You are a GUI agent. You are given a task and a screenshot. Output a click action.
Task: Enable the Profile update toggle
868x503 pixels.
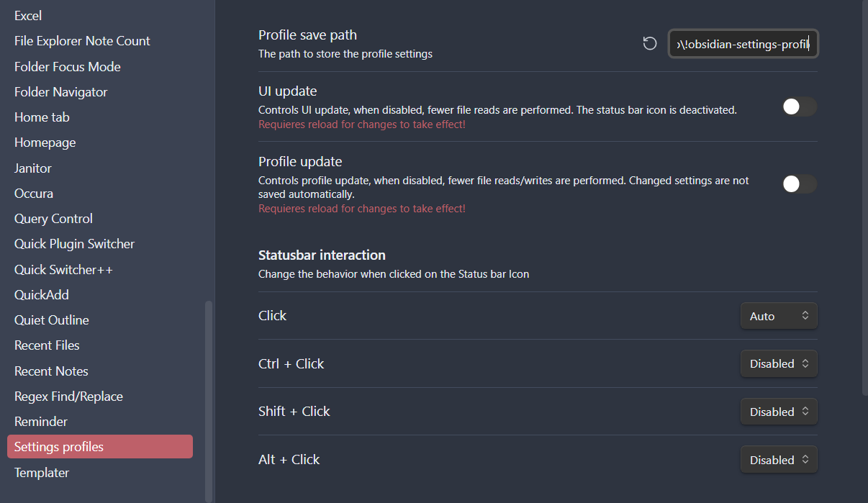799,184
